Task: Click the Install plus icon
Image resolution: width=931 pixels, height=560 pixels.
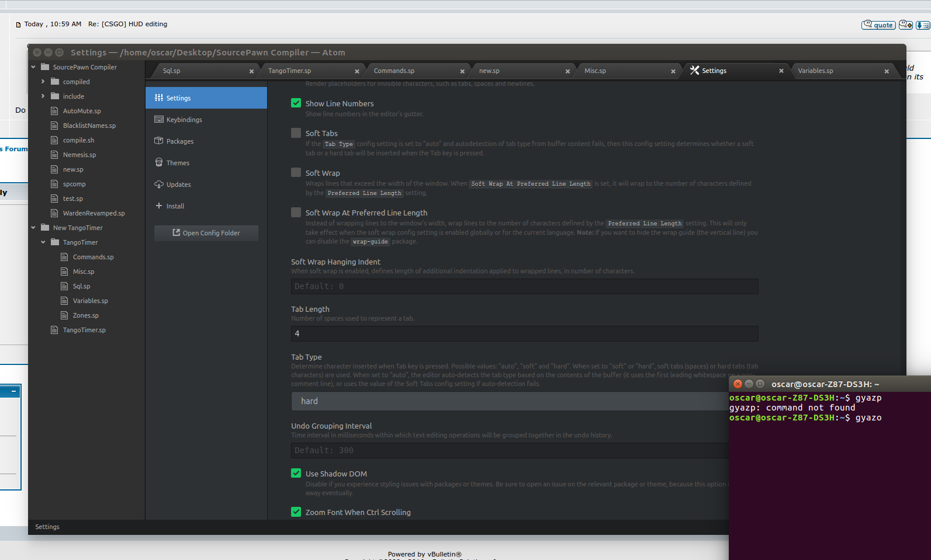Action: [x=159, y=206]
